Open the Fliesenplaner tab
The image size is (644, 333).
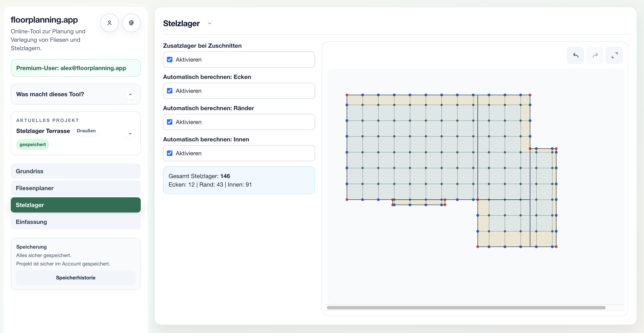point(76,188)
